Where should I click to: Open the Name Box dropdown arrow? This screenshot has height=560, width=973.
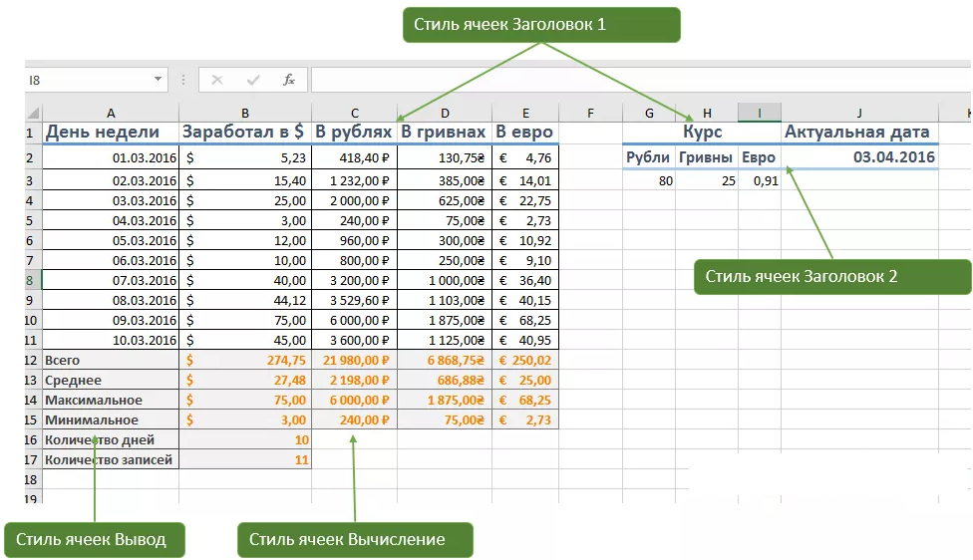(158, 80)
